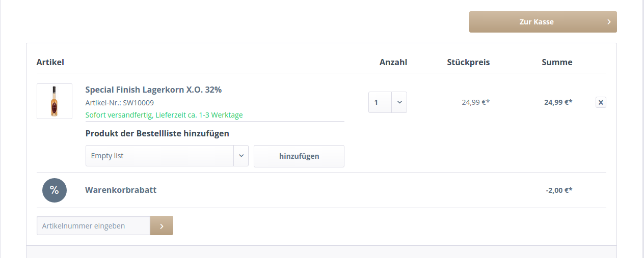Screen dimensions: 644x258
Task: Click the unit price 24,99 €* value
Action: coord(475,102)
